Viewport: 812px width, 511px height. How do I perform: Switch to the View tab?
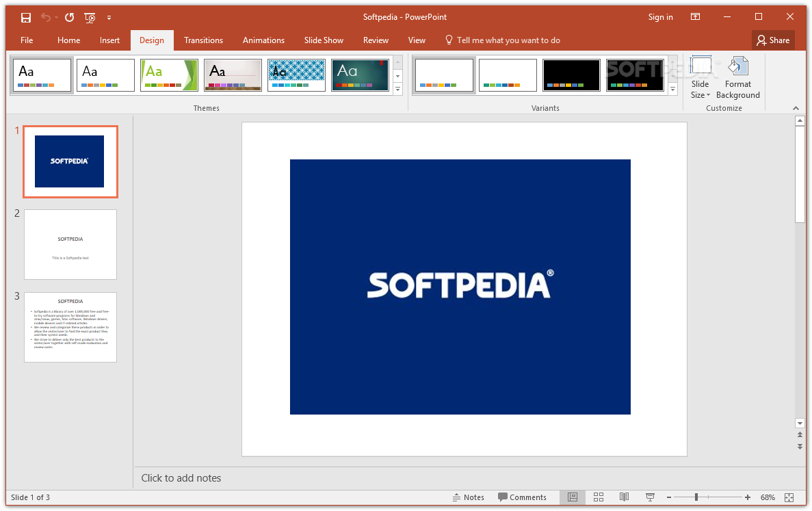pyautogui.click(x=417, y=40)
